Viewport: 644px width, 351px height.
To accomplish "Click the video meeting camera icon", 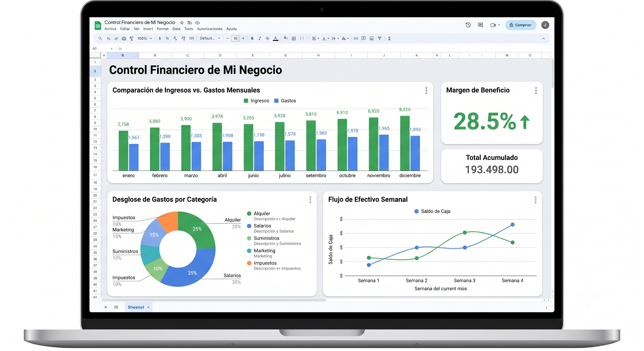I will pyautogui.click(x=493, y=25).
